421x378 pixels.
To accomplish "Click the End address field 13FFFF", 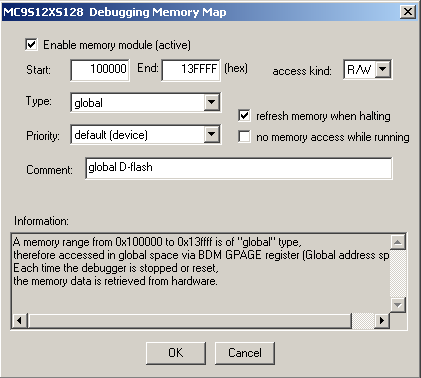I will coord(191,70).
